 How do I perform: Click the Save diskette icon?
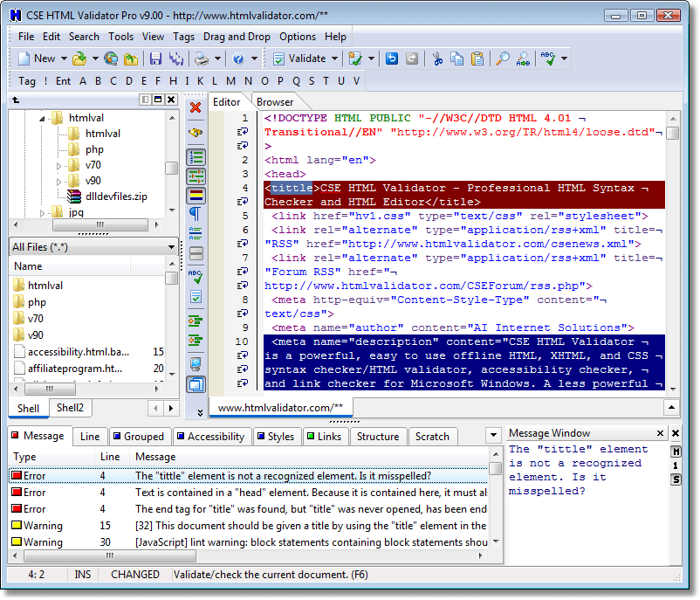click(x=155, y=59)
